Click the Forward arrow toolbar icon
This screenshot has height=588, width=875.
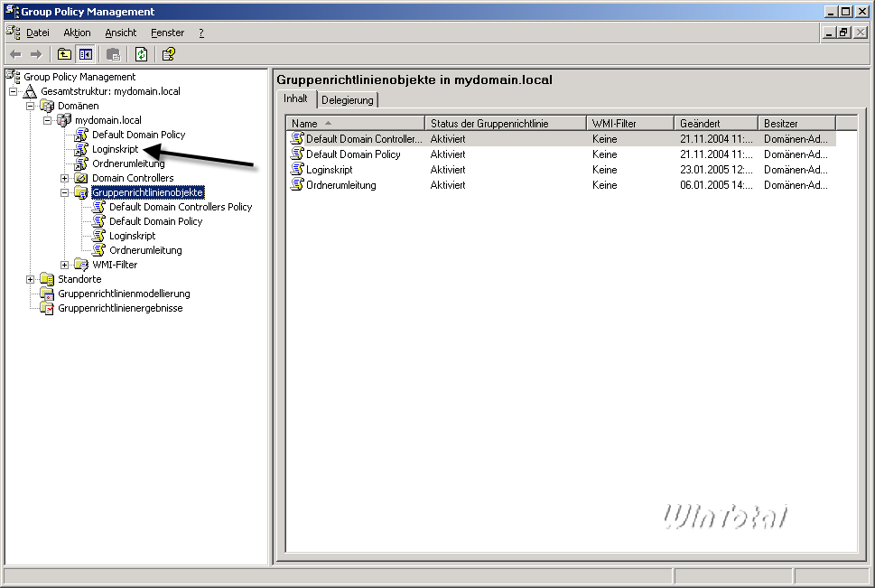point(36,54)
